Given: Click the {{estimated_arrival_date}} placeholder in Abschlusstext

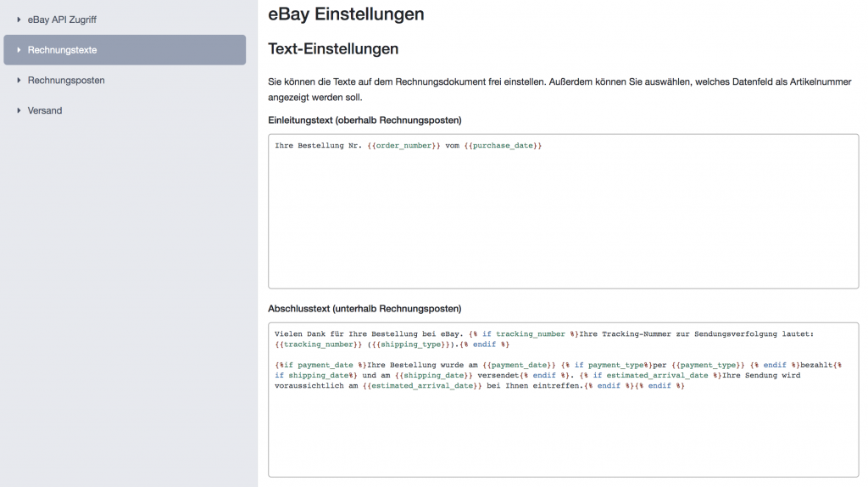Looking at the screenshot, I should click(x=422, y=385).
